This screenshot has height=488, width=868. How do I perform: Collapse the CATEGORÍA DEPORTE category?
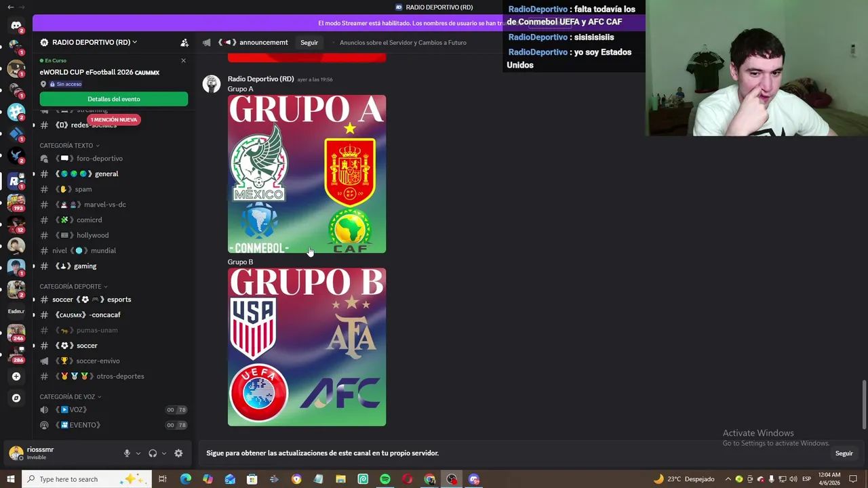coord(73,287)
